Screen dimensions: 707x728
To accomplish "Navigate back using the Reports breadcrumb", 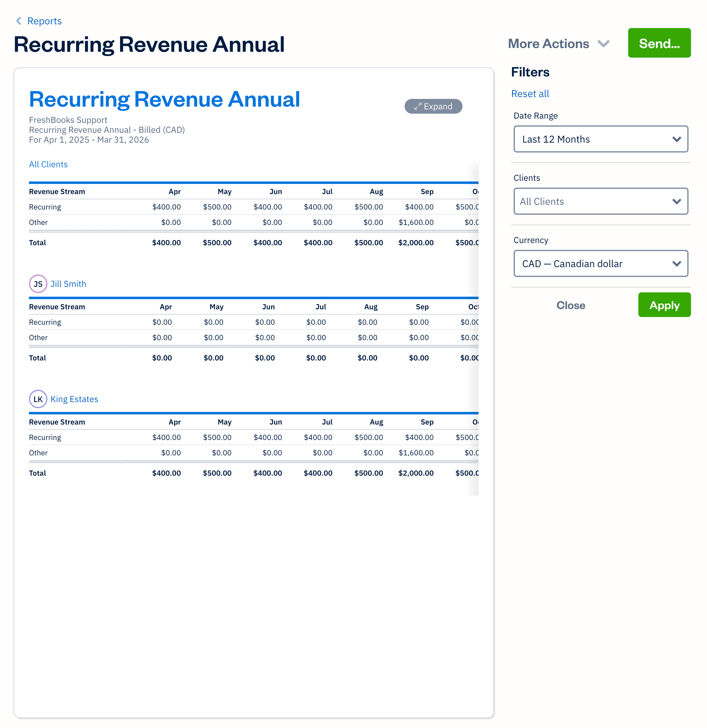I will 44,21.
